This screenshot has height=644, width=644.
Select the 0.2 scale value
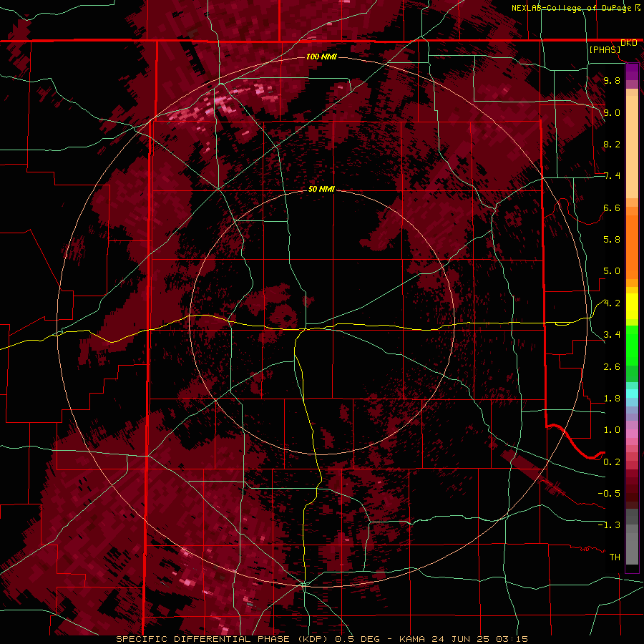pyautogui.click(x=612, y=462)
